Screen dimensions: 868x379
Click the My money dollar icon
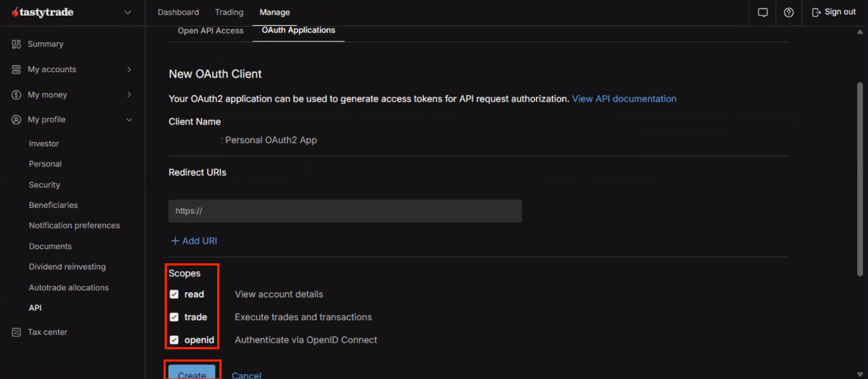16,95
